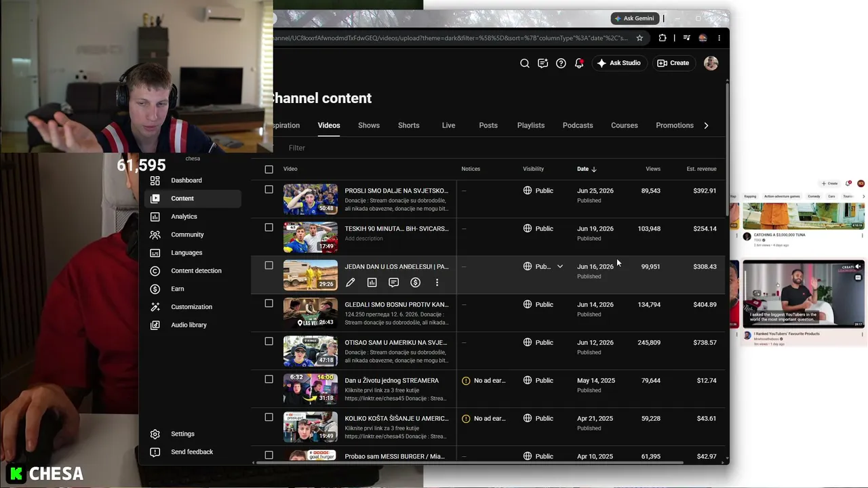Open the Options three-dot icon on JEDAN DAN row
This screenshot has width=868, height=488.
point(437,283)
